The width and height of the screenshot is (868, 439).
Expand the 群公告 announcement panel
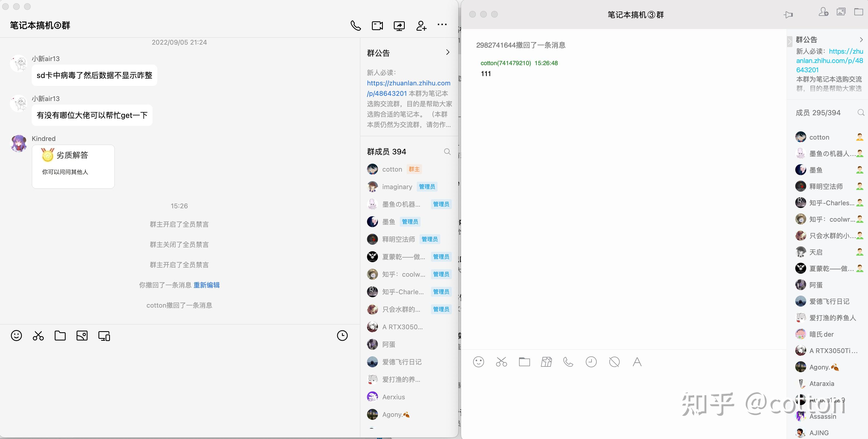pyautogui.click(x=447, y=52)
